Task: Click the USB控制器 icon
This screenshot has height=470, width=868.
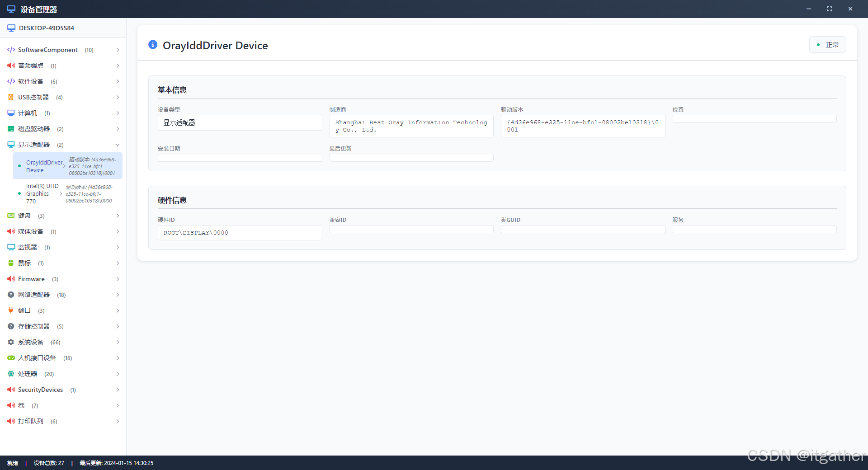Action: 11,97
